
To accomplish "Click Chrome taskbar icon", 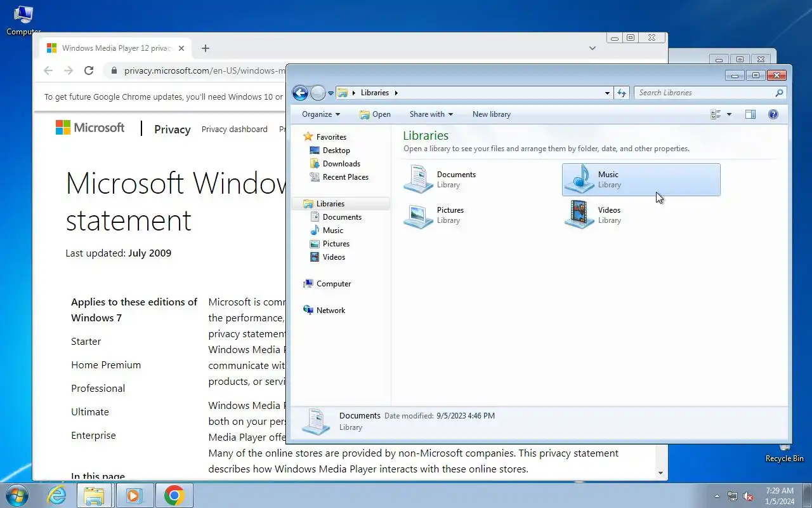I will 174,495.
